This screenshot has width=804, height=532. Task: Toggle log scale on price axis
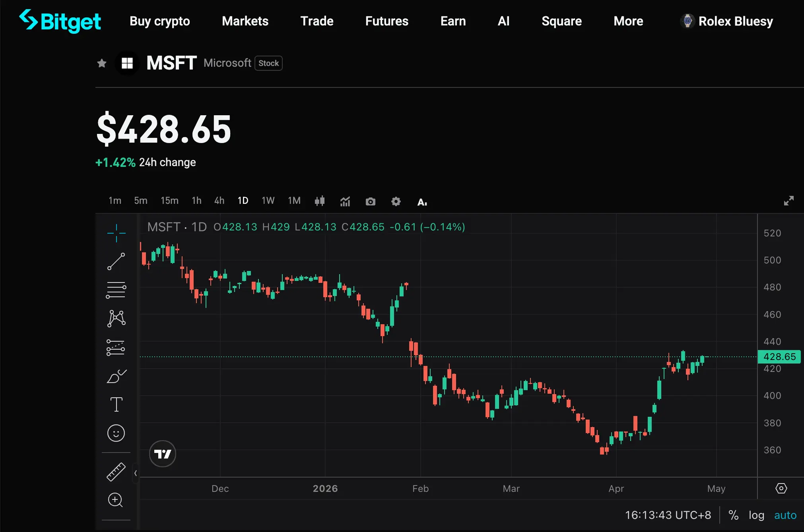(x=756, y=515)
